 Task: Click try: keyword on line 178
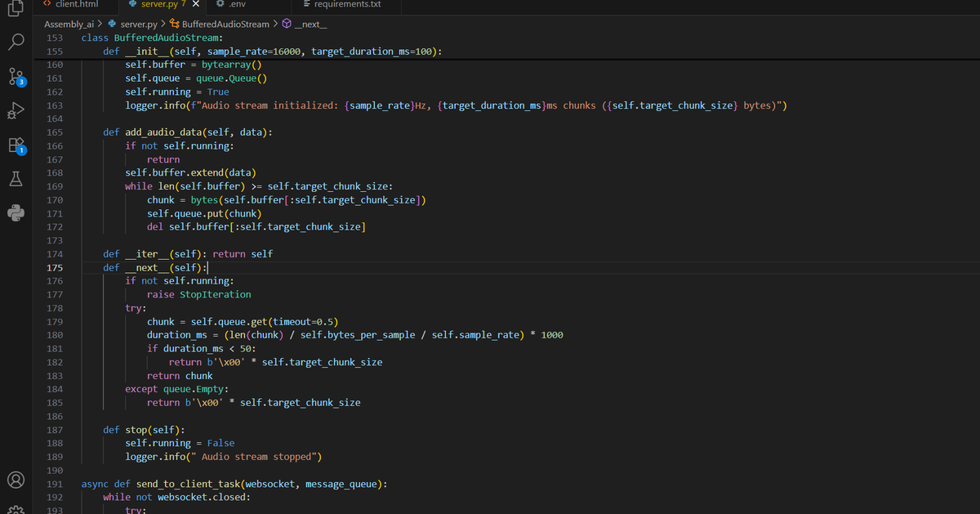136,308
